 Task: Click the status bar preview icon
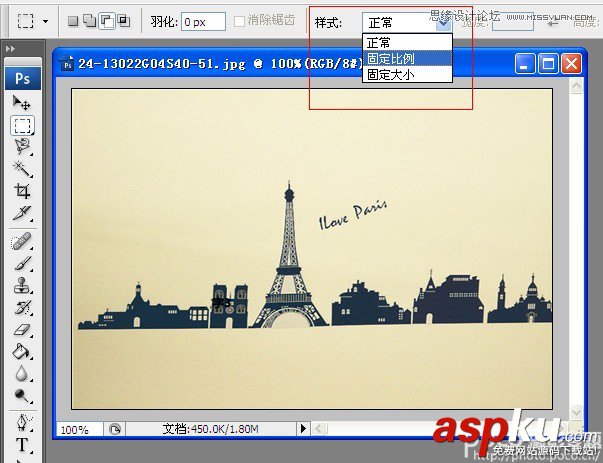point(115,429)
